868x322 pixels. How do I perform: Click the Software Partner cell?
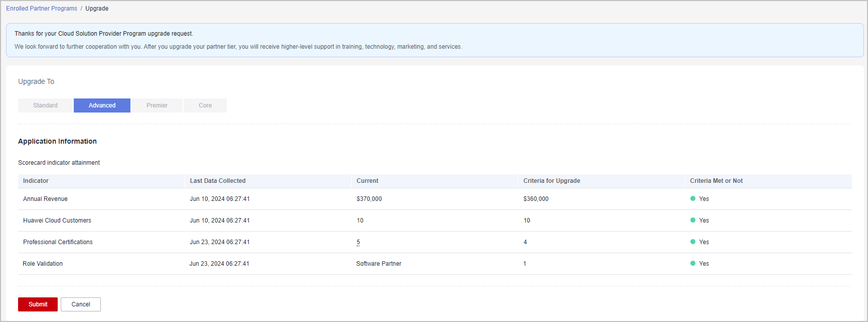(x=379, y=264)
